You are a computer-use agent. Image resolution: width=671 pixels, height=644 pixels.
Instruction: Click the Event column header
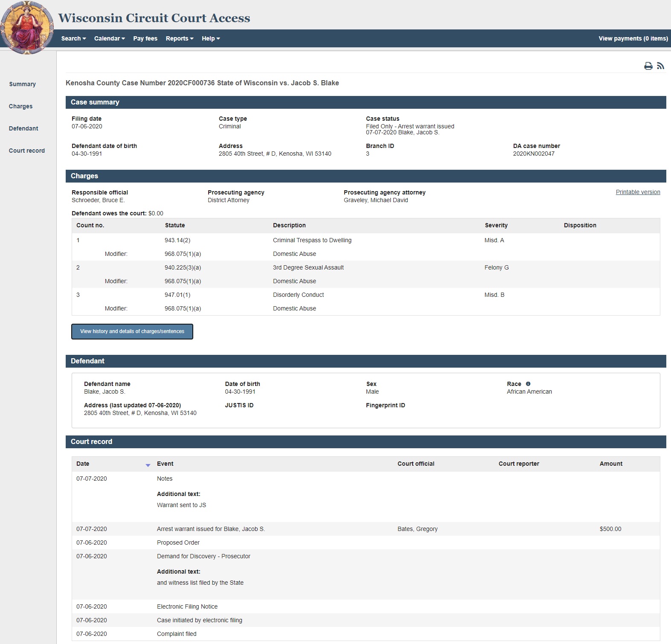pos(165,464)
